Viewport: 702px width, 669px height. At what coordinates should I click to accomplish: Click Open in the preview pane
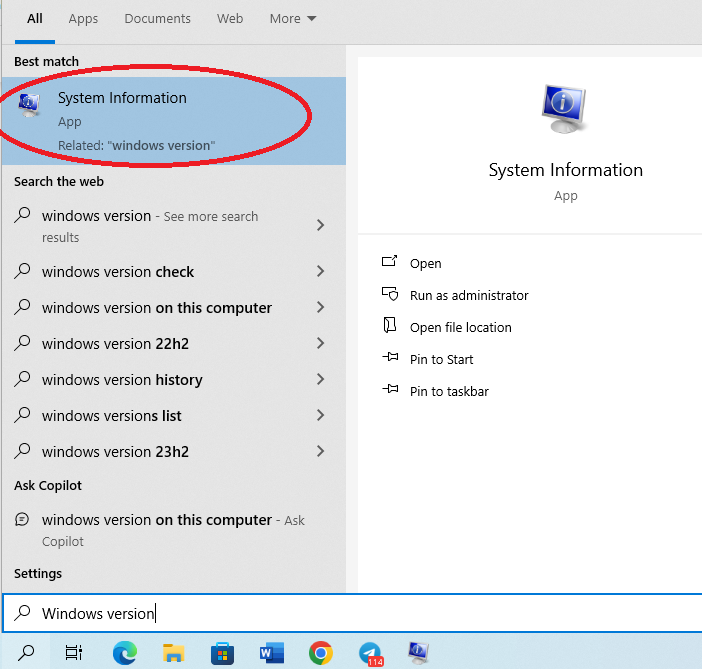pyautogui.click(x=425, y=263)
